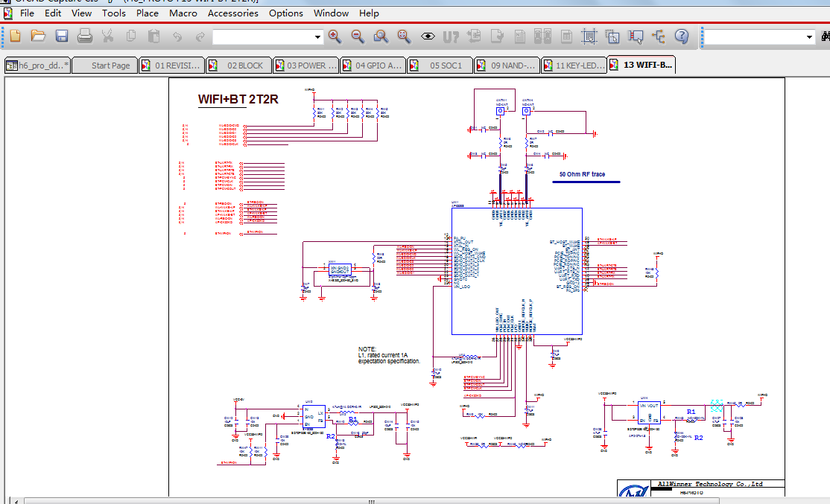This screenshot has height=504, width=830.
Task: Click the Create Netlist icon
Action: click(520, 36)
